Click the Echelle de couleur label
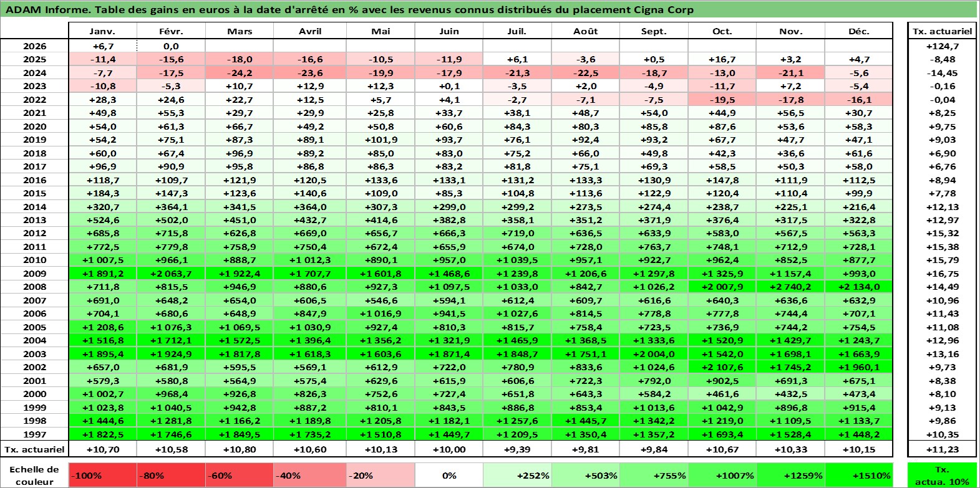The image size is (980, 488). click(x=34, y=475)
